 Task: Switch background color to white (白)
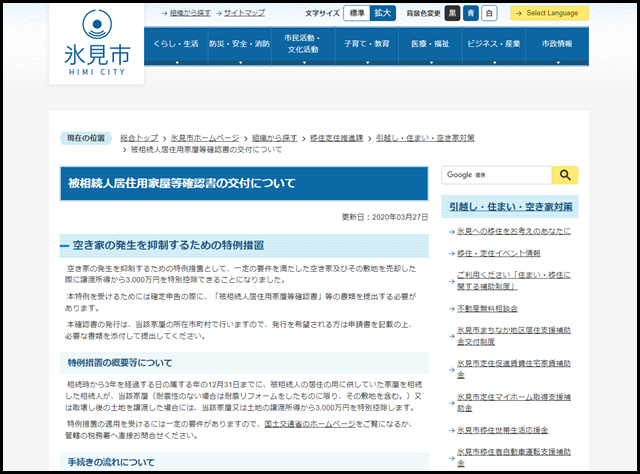tap(489, 13)
